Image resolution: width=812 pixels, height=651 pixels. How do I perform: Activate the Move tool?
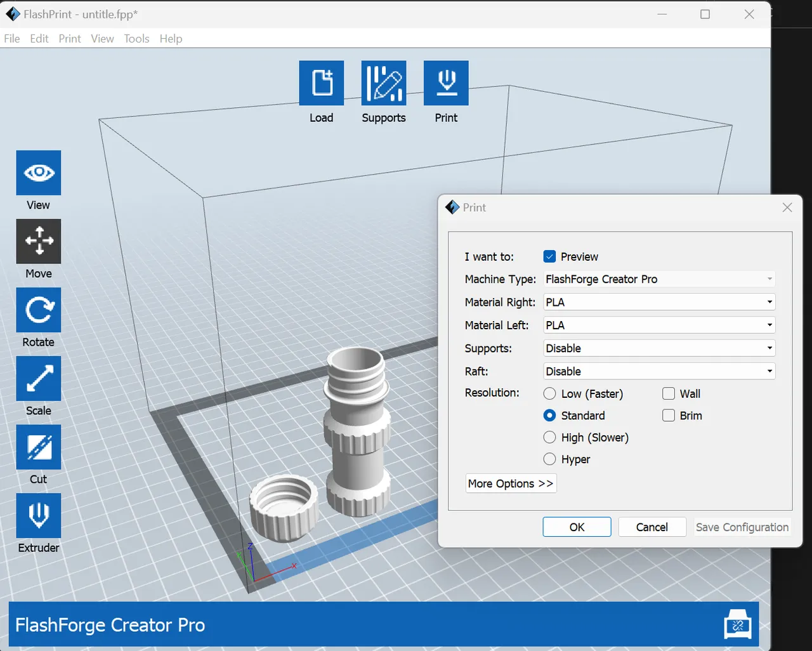(x=39, y=241)
